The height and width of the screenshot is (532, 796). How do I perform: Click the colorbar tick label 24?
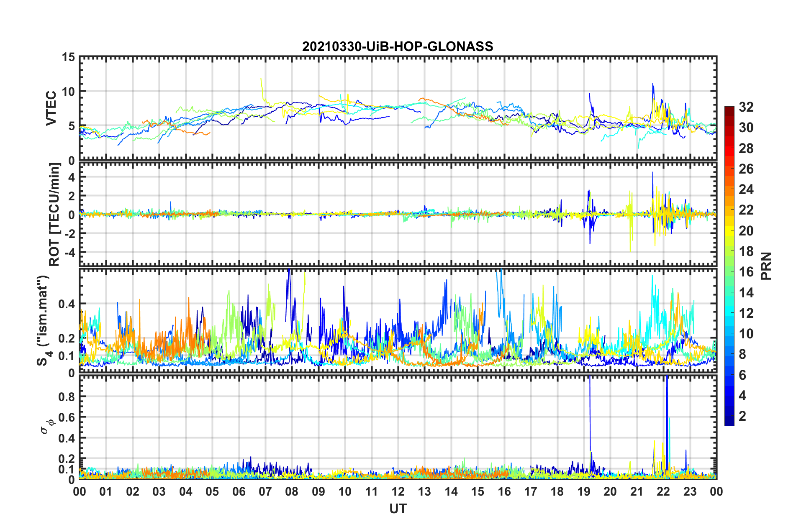click(746, 189)
